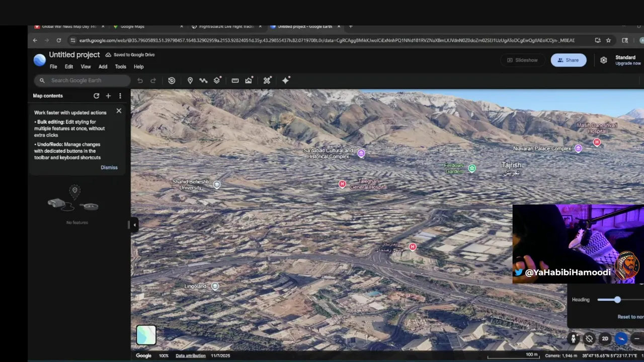Open the elevation profile image tool
Viewport: 644px width, 362px height.
(x=249, y=80)
